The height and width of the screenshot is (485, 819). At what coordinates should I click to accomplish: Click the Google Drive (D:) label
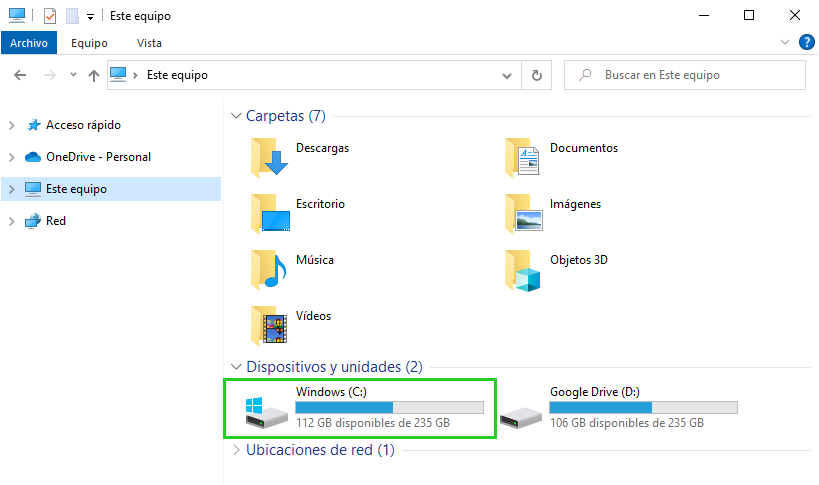click(595, 392)
